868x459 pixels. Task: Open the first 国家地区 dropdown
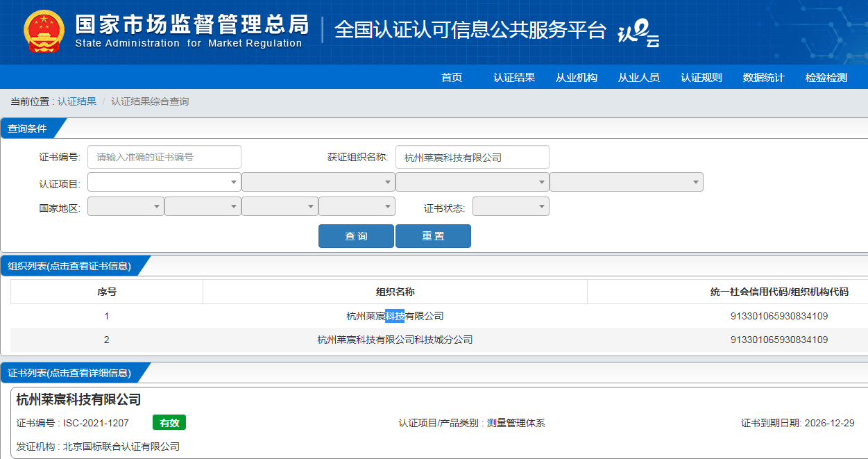pyautogui.click(x=126, y=206)
